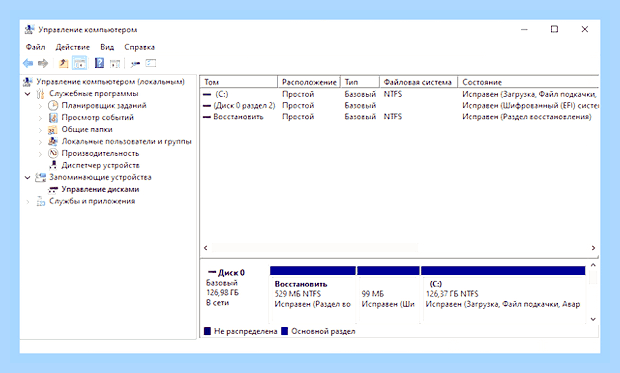
Task: Open the Действие menu
Action: [72, 47]
